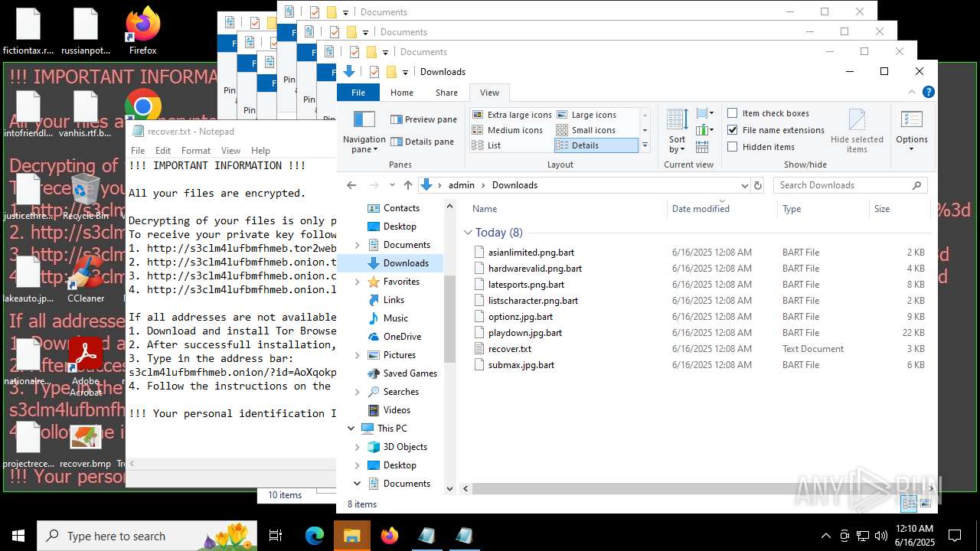This screenshot has width=980, height=551.
Task: Sort by the Date modified column
Action: [722, 208]
